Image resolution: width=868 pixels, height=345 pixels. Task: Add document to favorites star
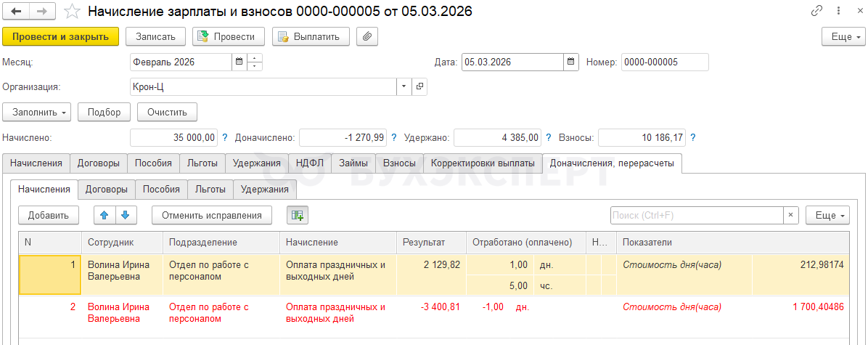click(x=71, y=12)
